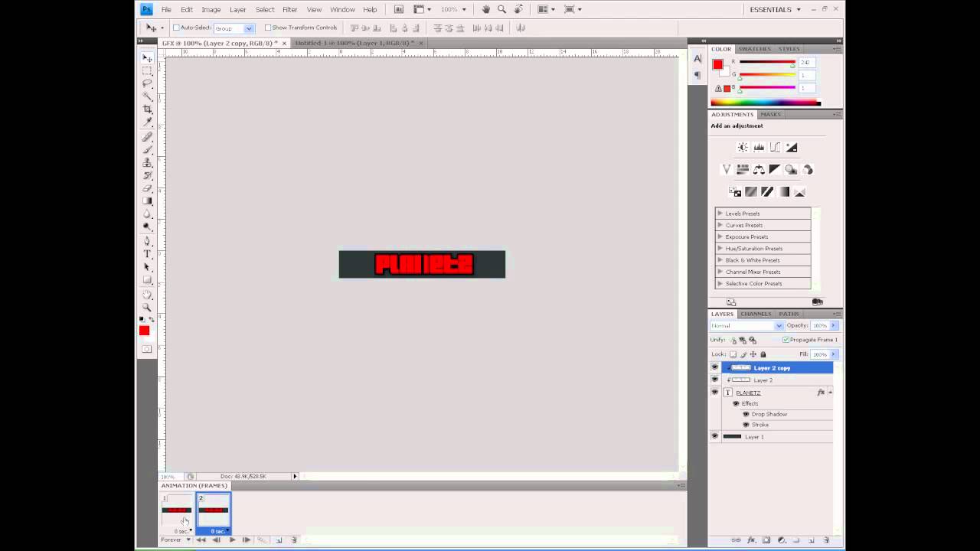Hide the Layer 2 copy layer

pos(715,368)
